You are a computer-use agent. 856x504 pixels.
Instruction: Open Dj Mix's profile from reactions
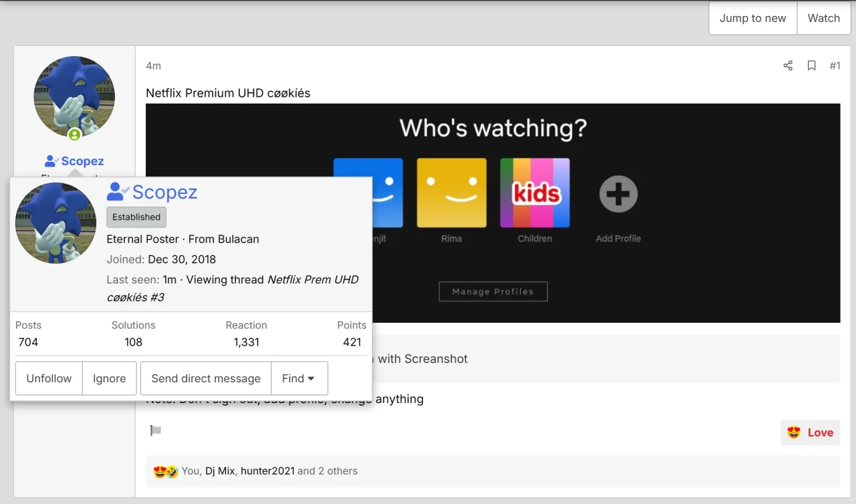pyautogui.click(x=220, y=471)
